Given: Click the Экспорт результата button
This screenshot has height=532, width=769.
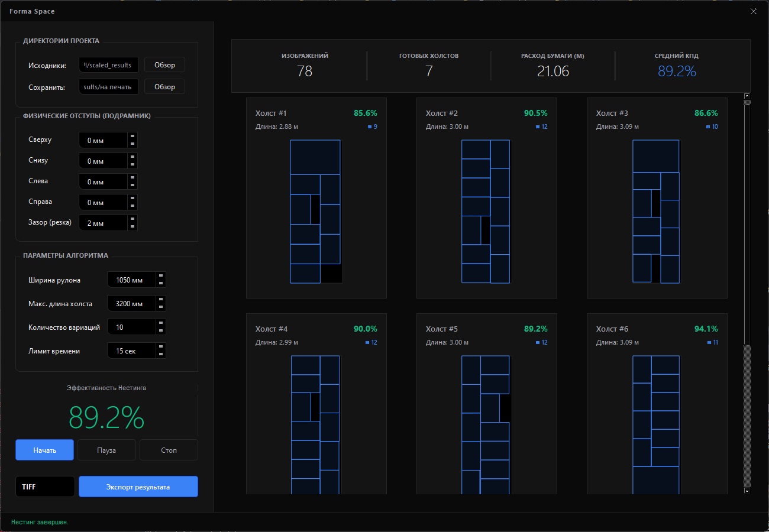Looking at the screenshot, I should coord(138,487).
